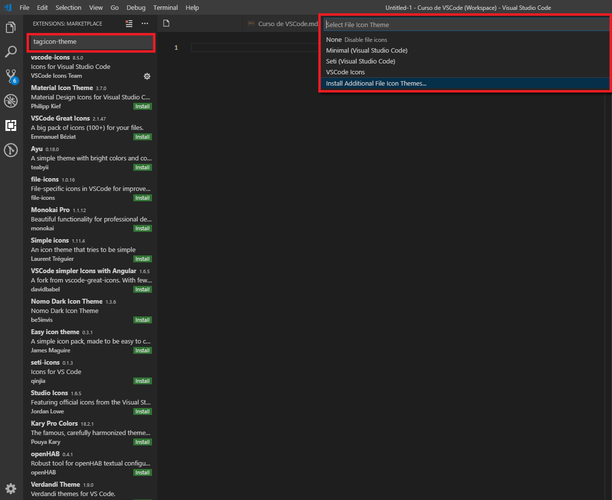Install the Kary Pro Colors extension
The height and width of the screenshot is (500, 612).
(x=142, y=442)
